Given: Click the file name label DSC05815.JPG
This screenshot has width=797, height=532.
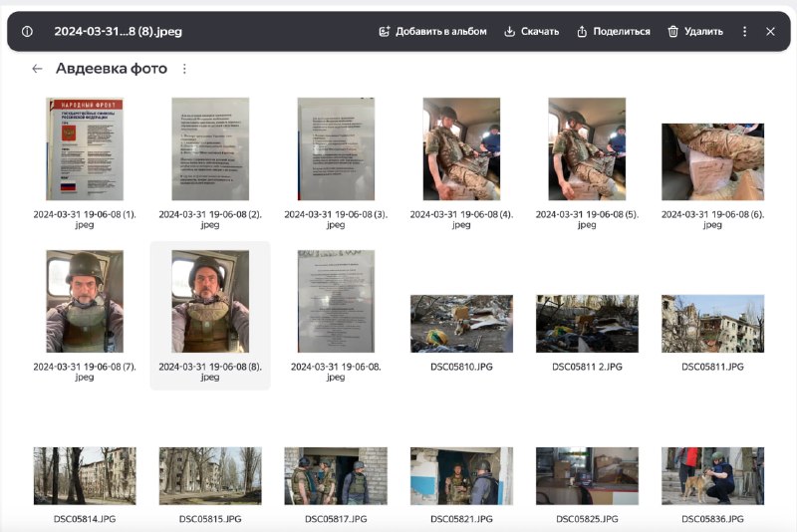Looking at the screenshot, I should [x=210, y=519].
